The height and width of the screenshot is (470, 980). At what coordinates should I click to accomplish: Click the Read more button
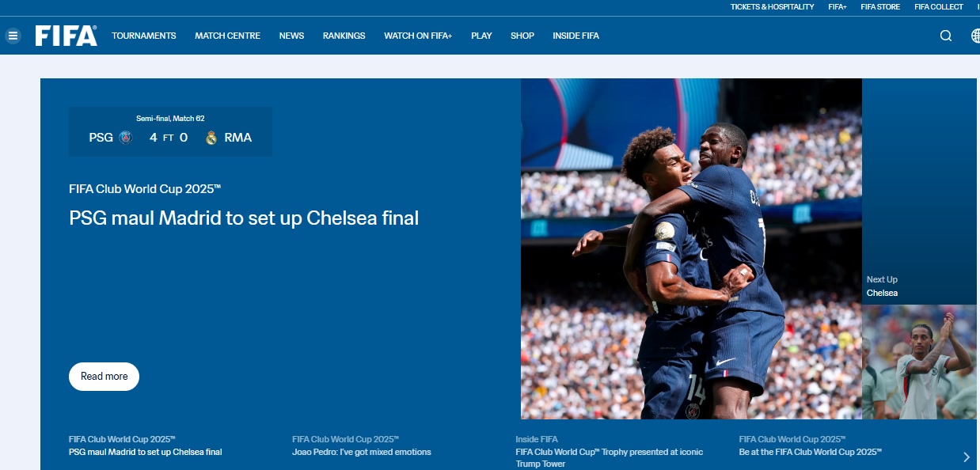tap(104, 377)
